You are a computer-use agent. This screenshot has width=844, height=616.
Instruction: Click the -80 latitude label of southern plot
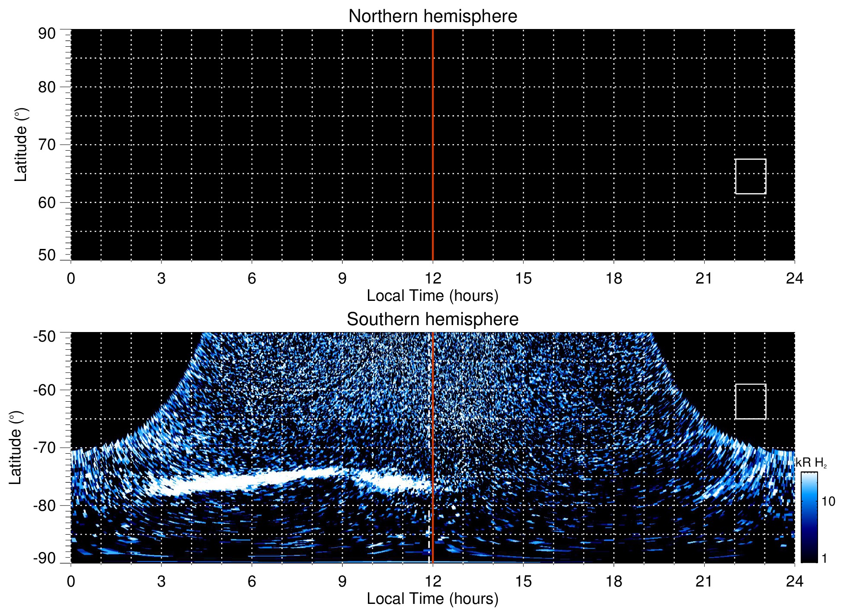[x=44, y=505]
